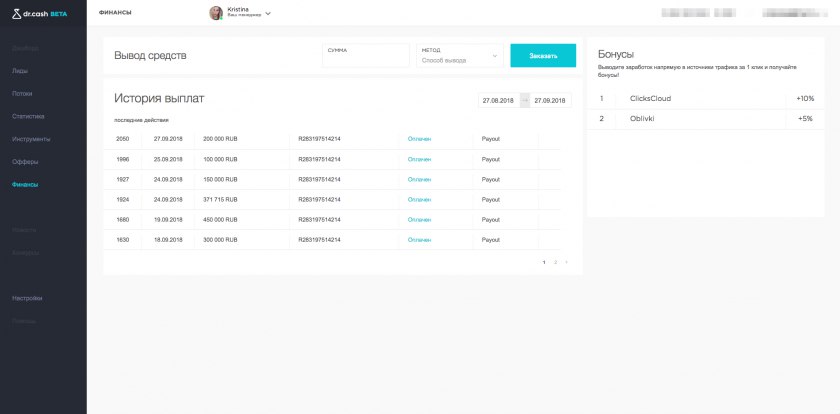Click the dr.cash flask logo icon

tap(17, 14)
